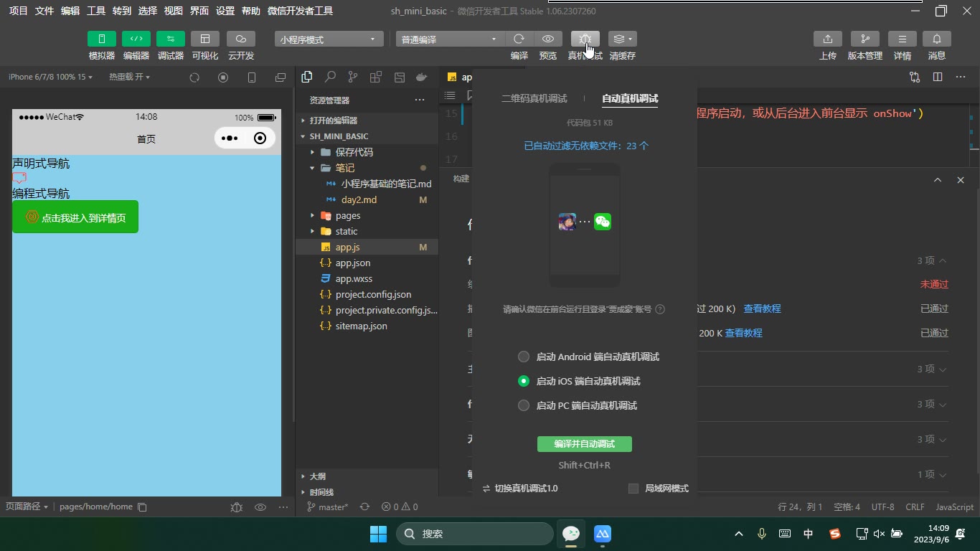Switch to the 自动真机调试 tab

point(630,98)
